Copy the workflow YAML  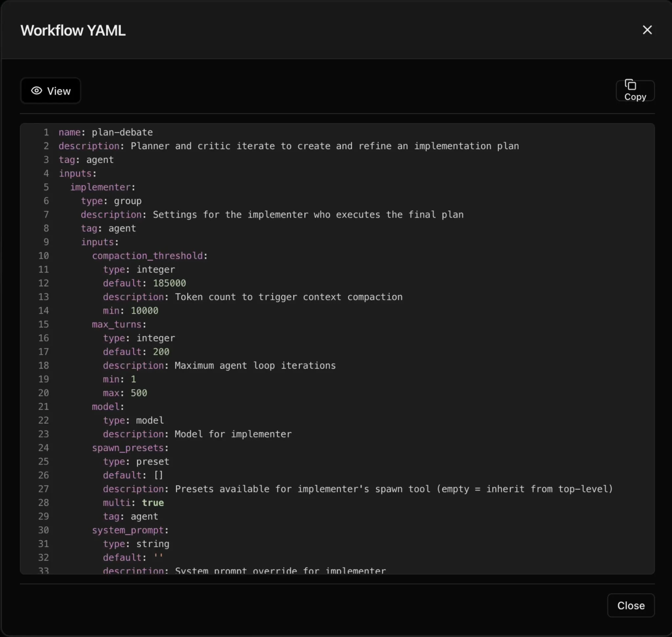pyautogui.click(x=635, y=91)
